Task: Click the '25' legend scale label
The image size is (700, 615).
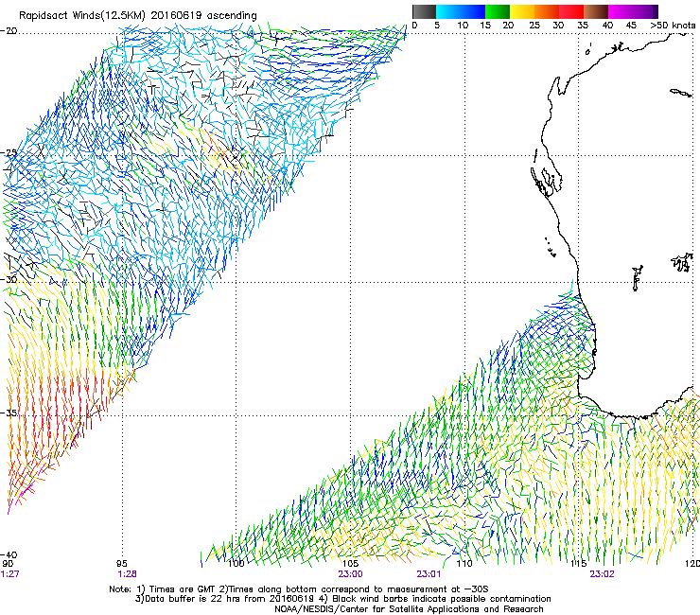Action: pos(534,26)
